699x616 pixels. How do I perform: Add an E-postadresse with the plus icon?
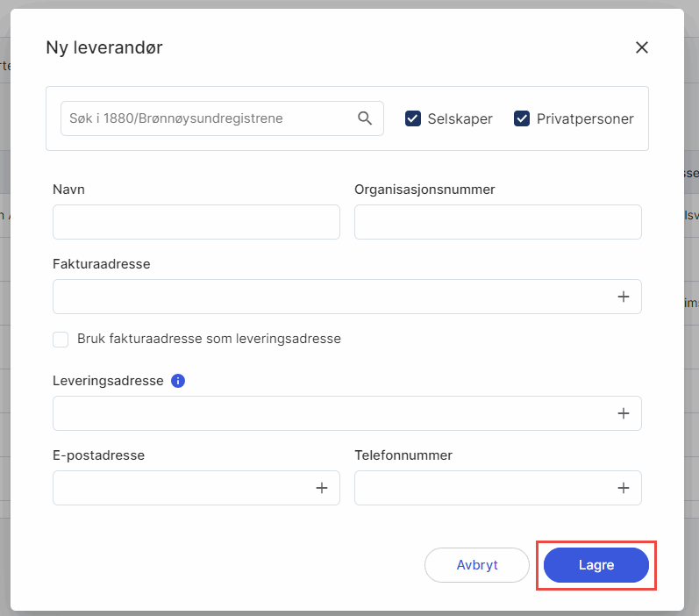pos(321,488)
